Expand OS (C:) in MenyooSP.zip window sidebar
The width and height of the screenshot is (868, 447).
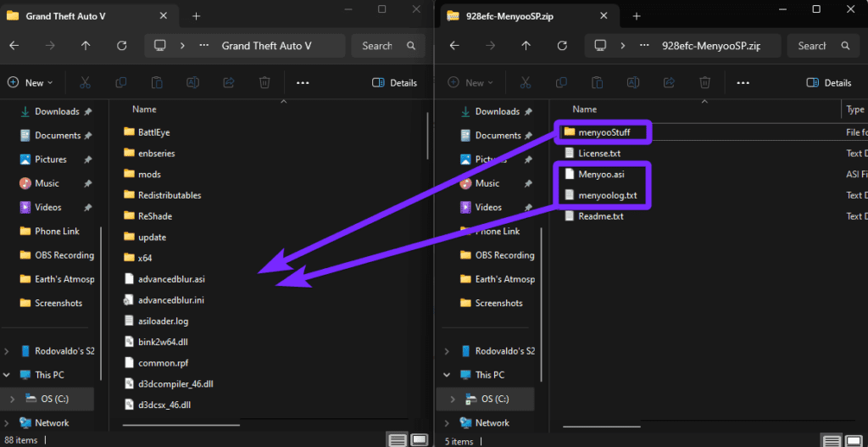[x=453, y=399]
